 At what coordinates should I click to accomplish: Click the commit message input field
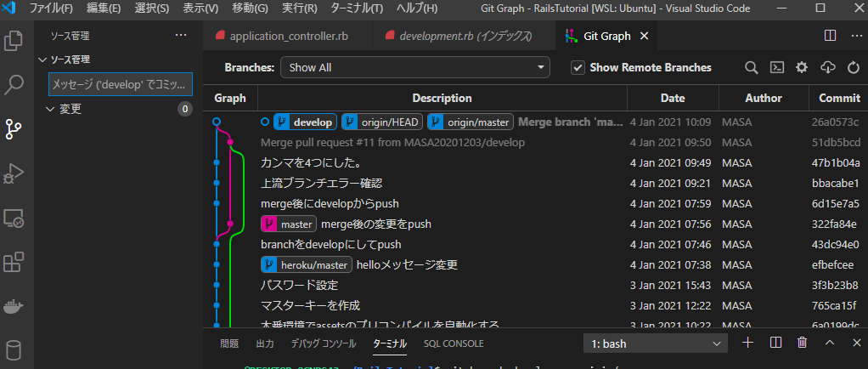[121, 85]
